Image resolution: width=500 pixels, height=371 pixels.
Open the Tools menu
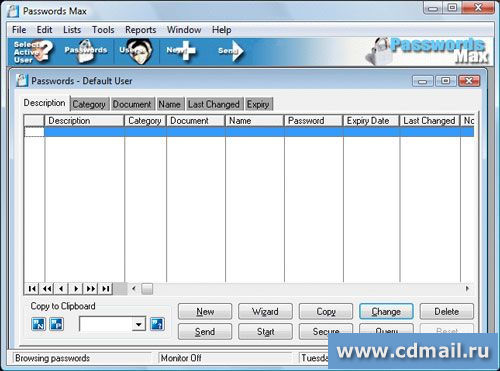[x=103, y=30]
